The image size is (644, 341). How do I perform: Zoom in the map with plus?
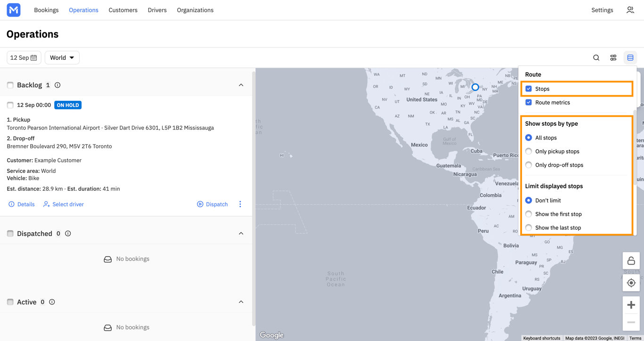[x=631, y=305]
